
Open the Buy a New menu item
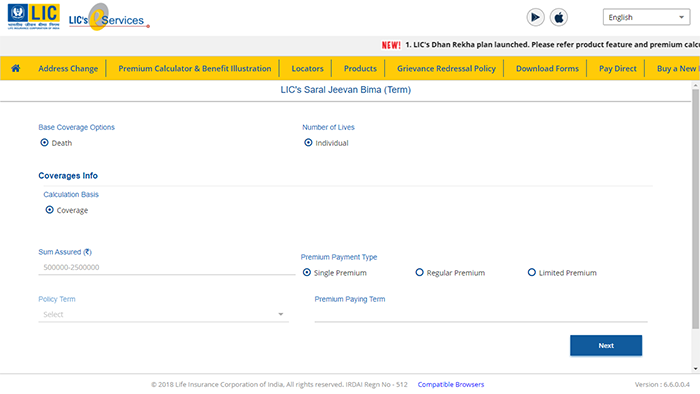click(678, 68)
